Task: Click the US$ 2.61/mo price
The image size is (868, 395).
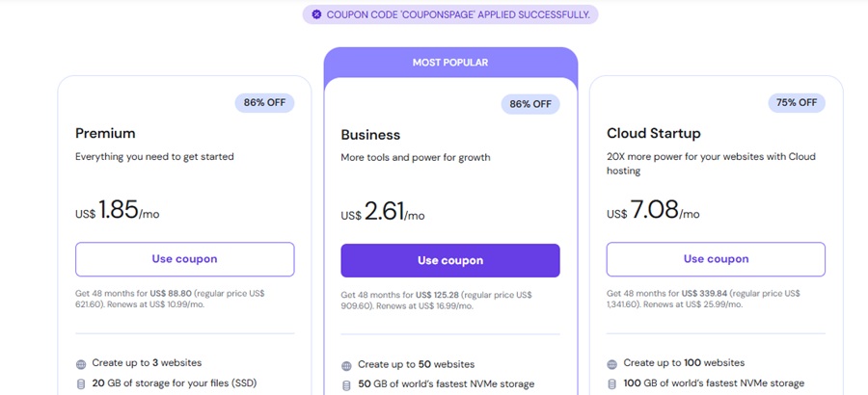Action: (383, 212)
